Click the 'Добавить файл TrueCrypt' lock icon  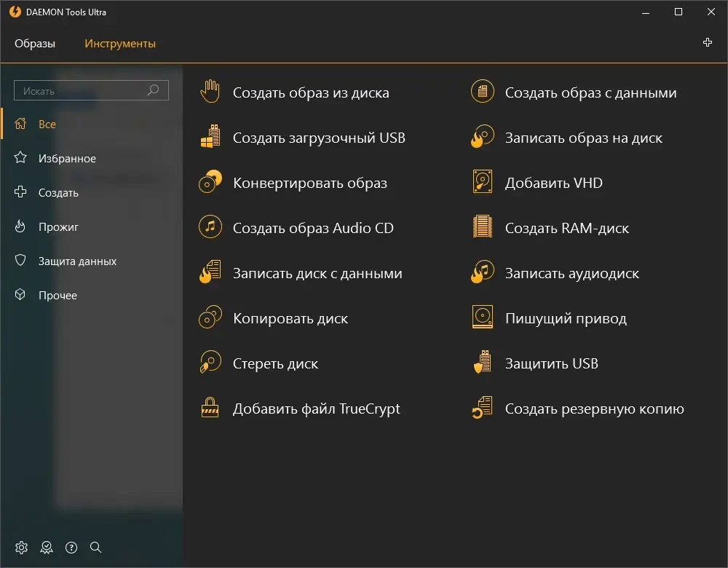coord(210,409)
